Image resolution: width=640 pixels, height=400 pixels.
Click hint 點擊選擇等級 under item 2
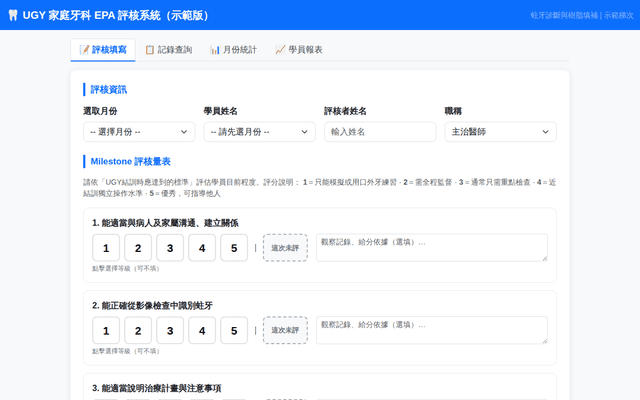(126, 351)
